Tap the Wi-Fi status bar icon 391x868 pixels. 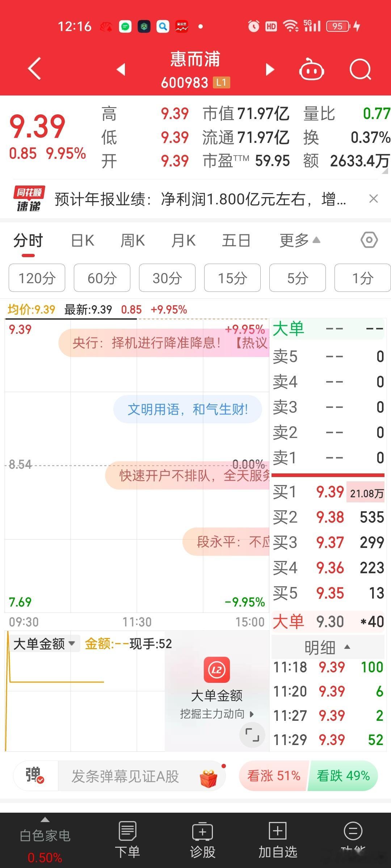290,26
